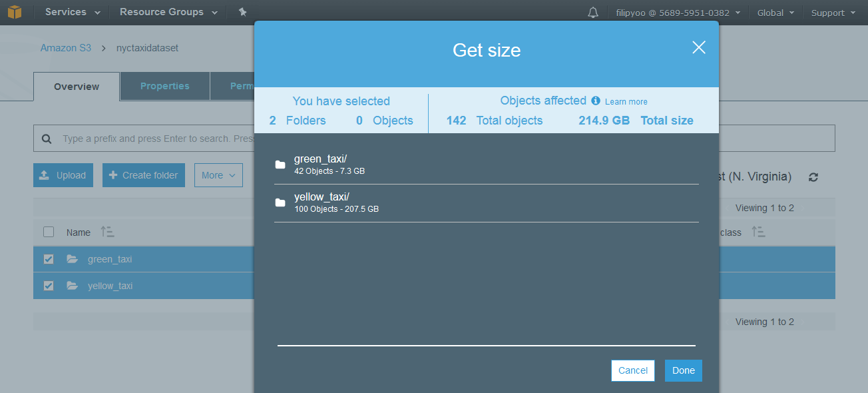Click the green_taxi/ entry name in dialog
868x393 pixels.
(321, 159)
